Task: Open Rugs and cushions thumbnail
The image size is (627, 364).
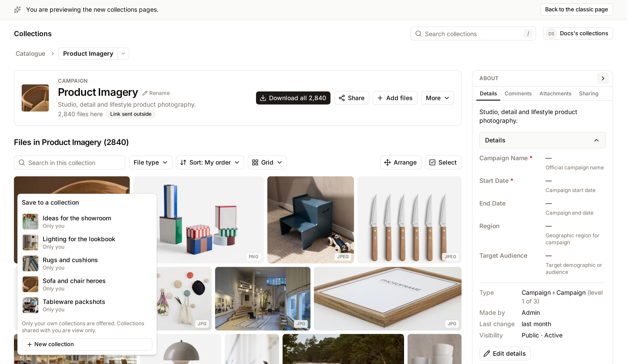Action: tap(30, 263)
